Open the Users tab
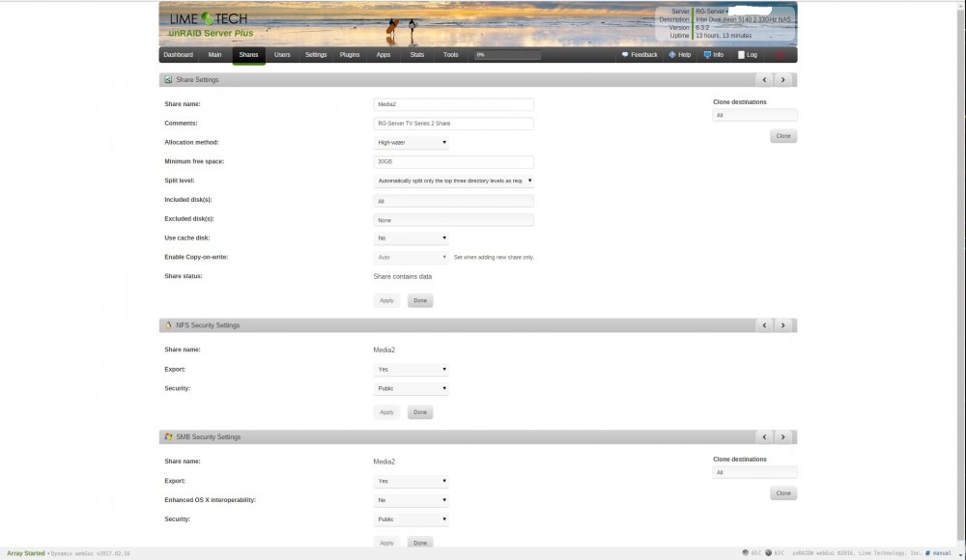This screenshot has height=560, width=966. pos(282,55)
